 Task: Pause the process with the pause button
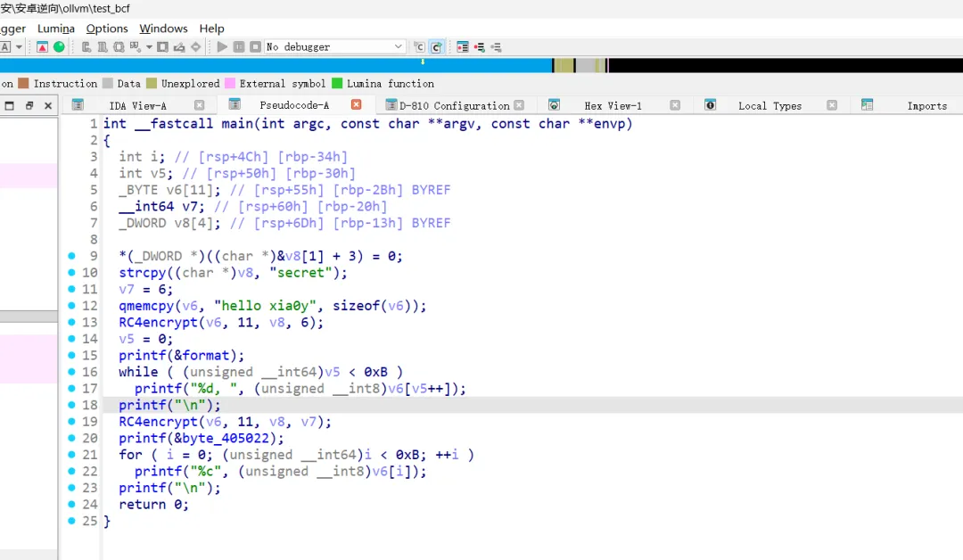click(239, 46)
